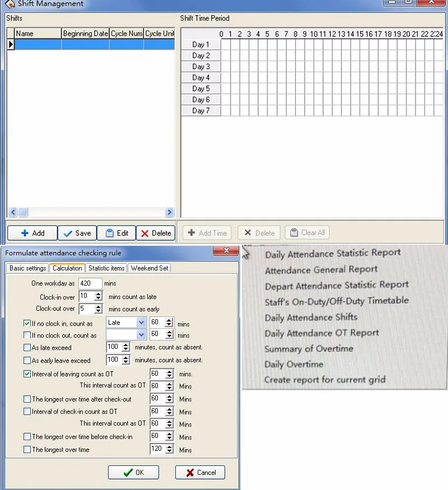Close the Formulate attendance checking rule dialog
Viewport: 448px width, 490px height.
coord(226,250)
